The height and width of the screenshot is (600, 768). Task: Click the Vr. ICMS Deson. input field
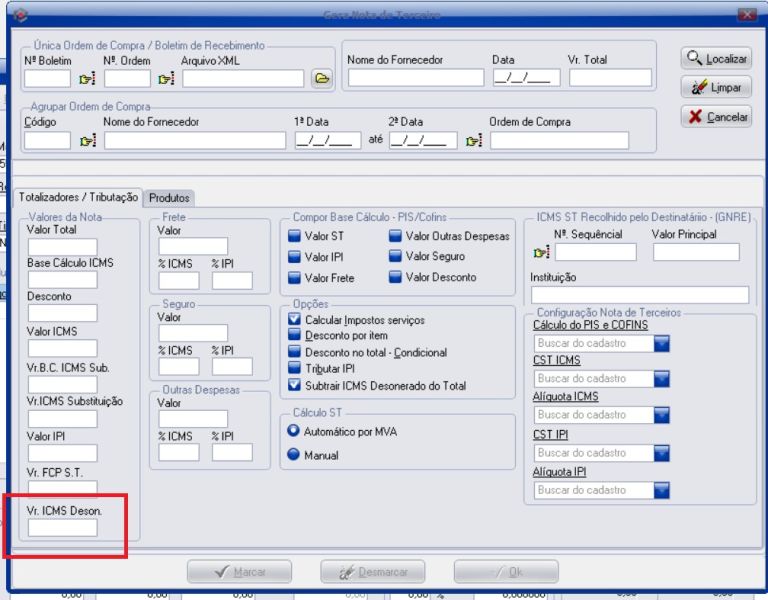pyautogui.click(x=62, y=527)
